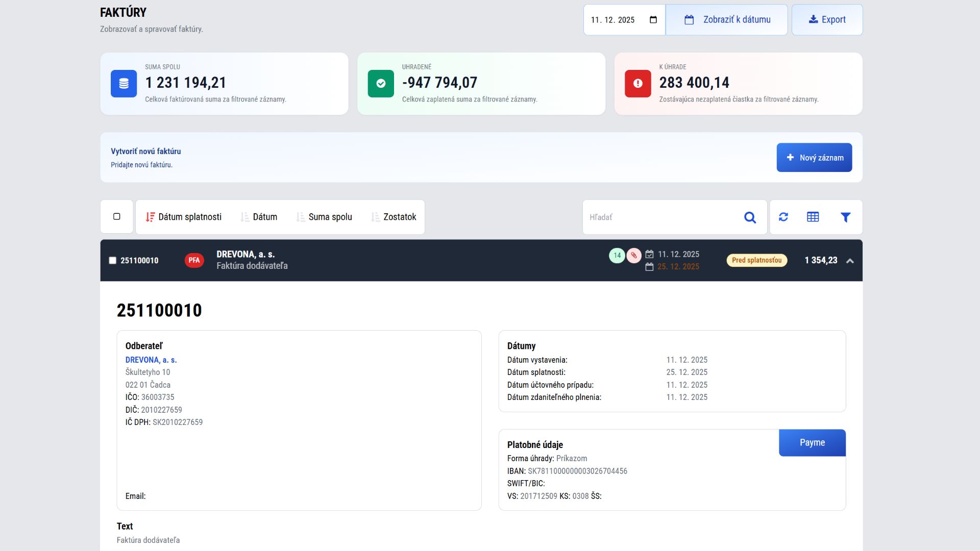This screenshot has height=551, width=980.
Task: Click the Export button
Action: [x=827, y=20]
